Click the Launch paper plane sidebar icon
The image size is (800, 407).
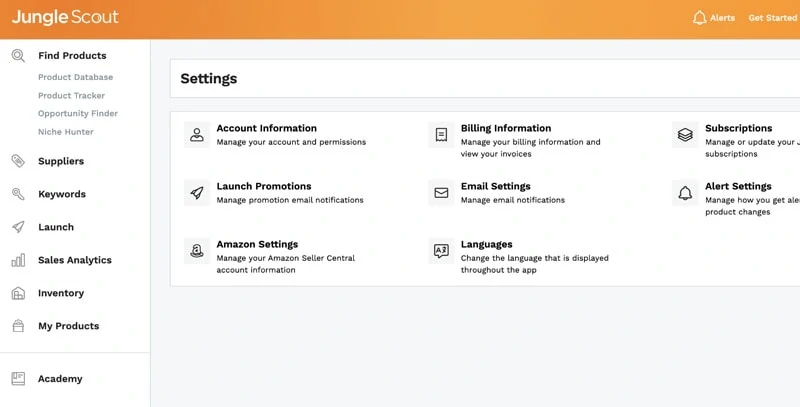click(x=18, y=227)
